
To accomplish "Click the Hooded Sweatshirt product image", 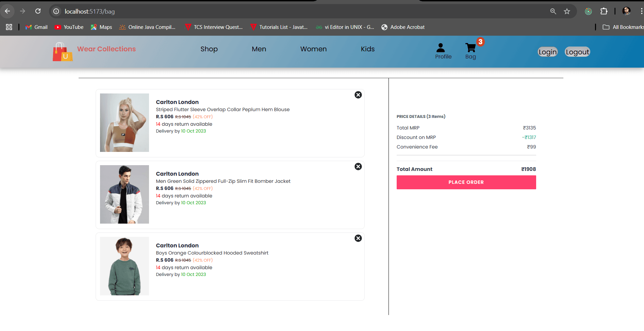I will click(x=125, y=266).
